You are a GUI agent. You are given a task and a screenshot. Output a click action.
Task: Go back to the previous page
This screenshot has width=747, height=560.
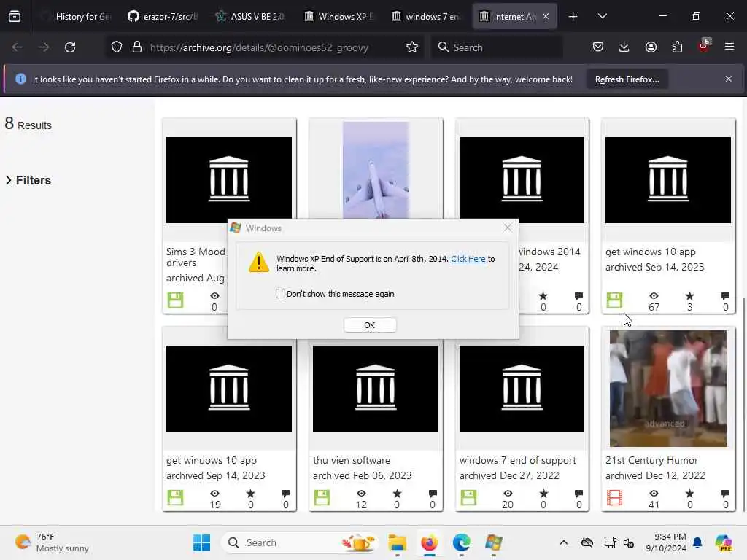coord(18,47)
